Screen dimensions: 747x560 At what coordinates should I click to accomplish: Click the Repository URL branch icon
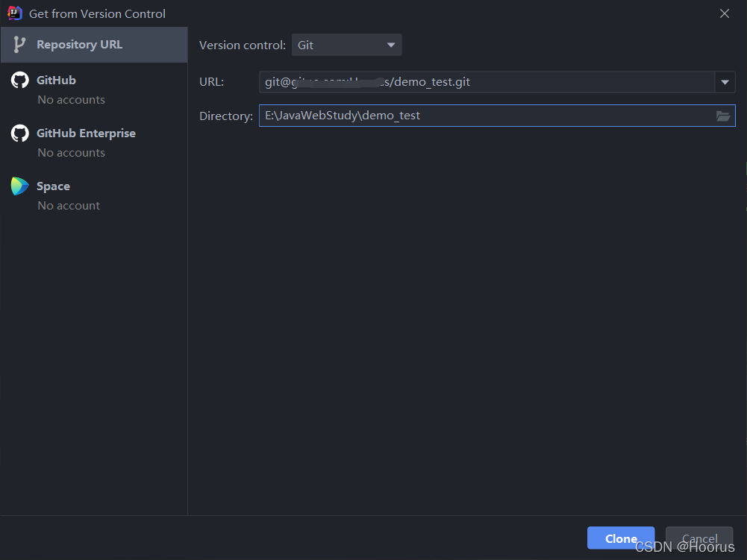click(x=19, y=45)
